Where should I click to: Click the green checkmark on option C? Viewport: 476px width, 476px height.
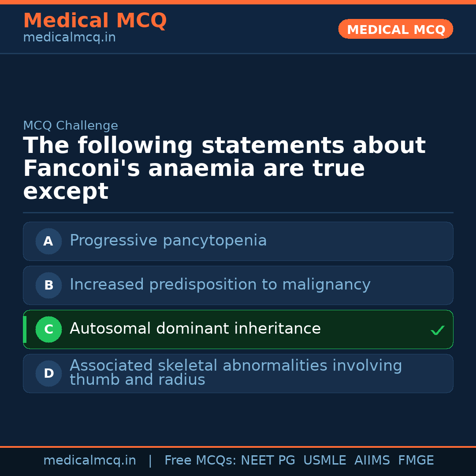(437, 330)
